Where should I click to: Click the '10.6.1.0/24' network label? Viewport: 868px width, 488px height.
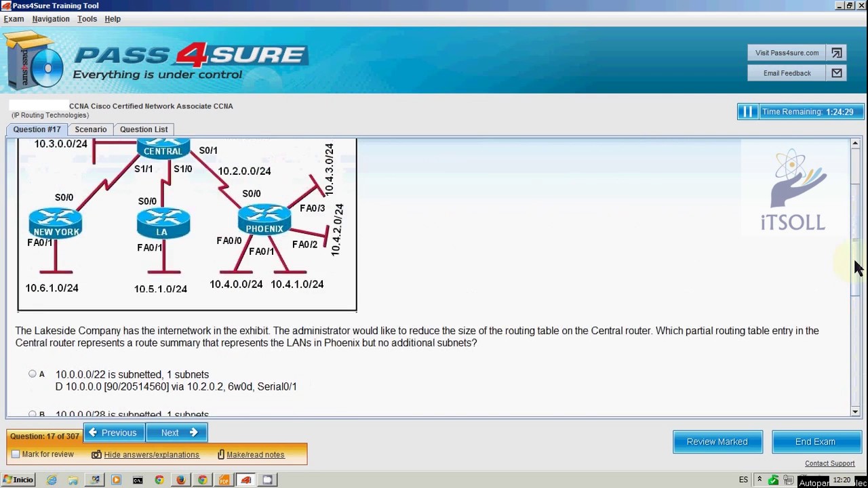click(x=52, y=288)
